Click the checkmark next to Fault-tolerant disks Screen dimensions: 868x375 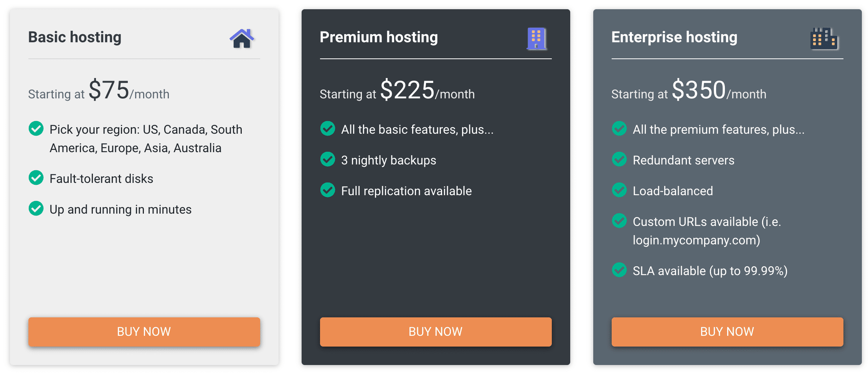point(36,178)
